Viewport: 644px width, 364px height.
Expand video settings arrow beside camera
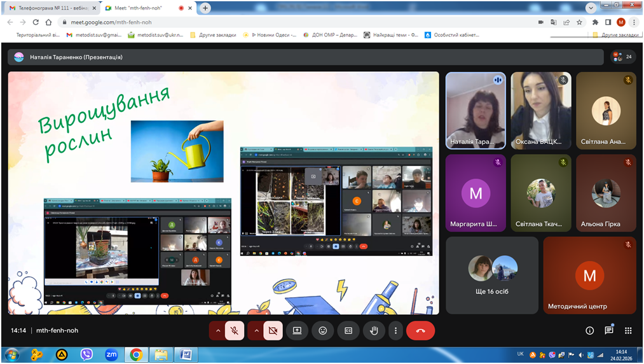tap(256, 331)
